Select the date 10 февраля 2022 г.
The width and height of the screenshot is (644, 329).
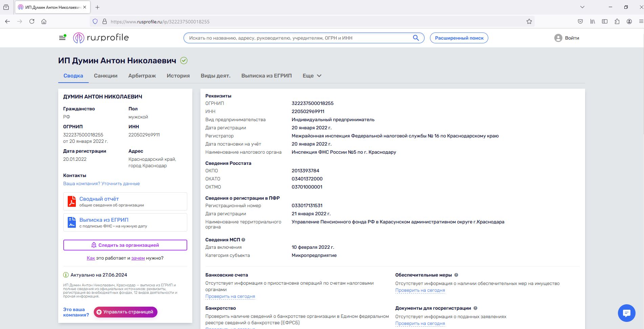coord(313,247)
